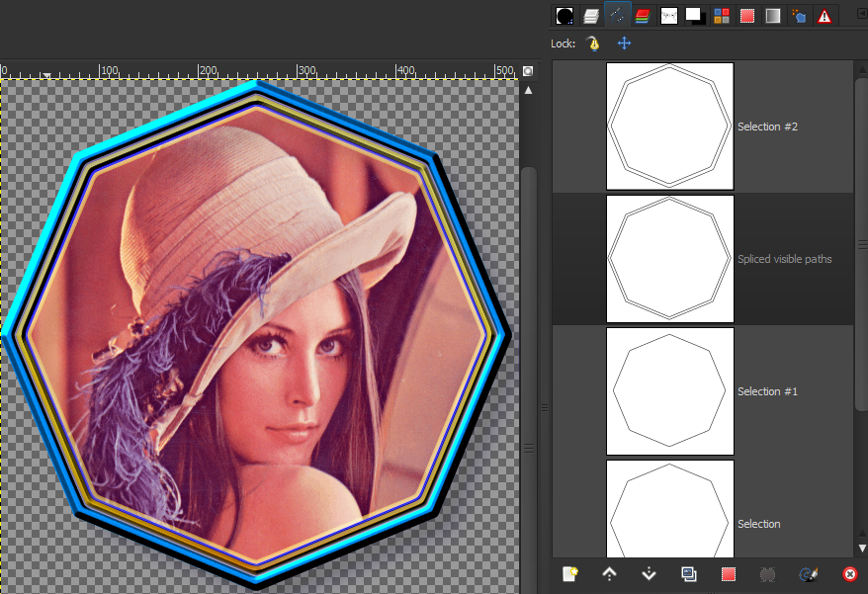Open the Brushes dockable tab
The height and width of the screenshot is (594, 868).
coord(564,16)
